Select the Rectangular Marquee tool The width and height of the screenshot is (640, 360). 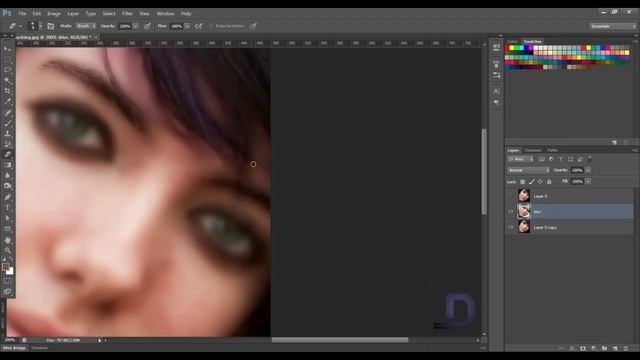[7, 60]
